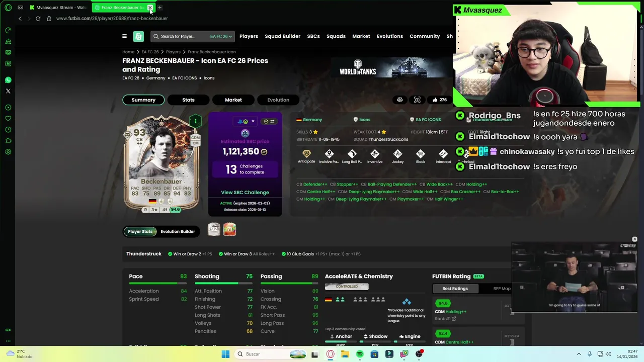Click the Block playstyle icon
644x362 pixels.
421,153
